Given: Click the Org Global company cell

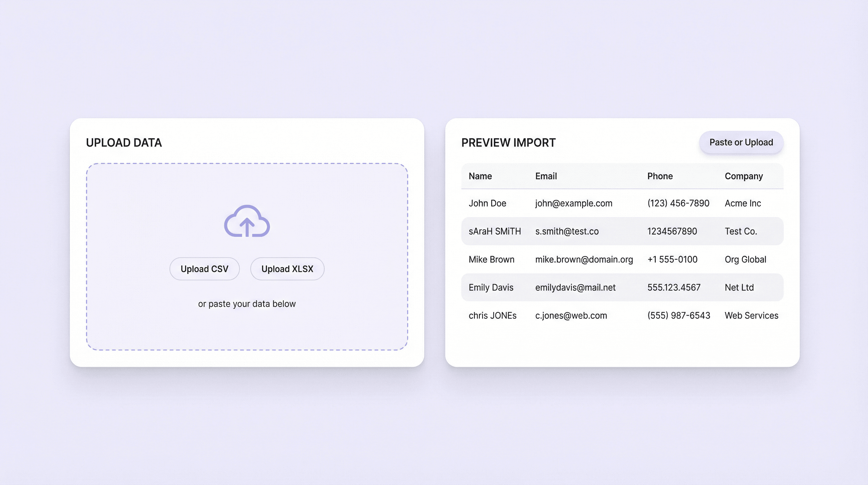Looking at the screenshot, I should [x=745, y=259].
